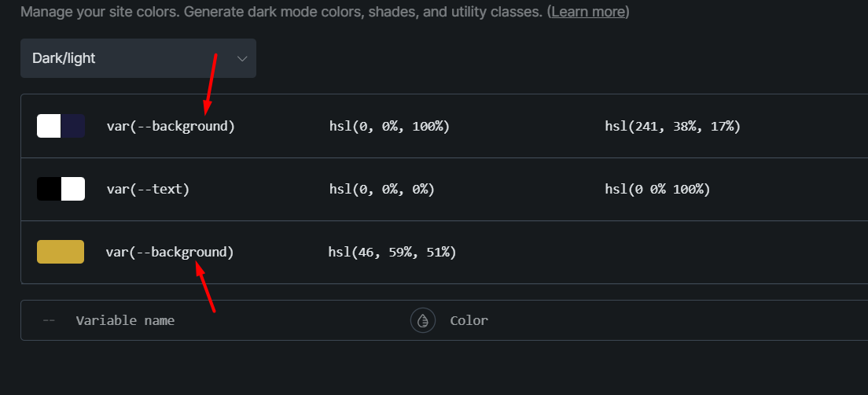Click the navy half of background swatch
868x395 pixels.
73,126
